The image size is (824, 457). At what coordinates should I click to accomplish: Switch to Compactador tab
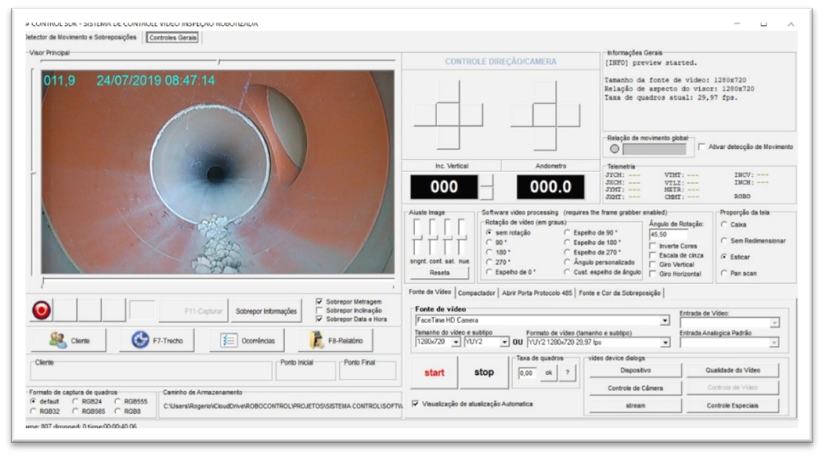[477, 293]
